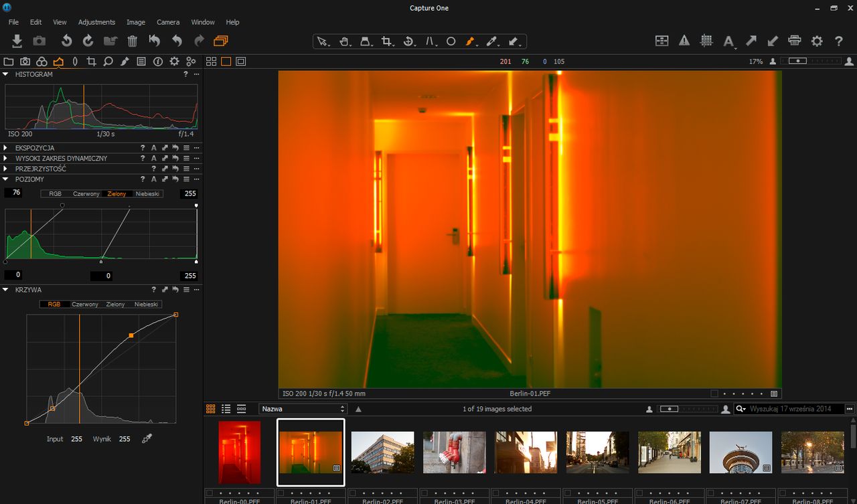Switch browser to list view
Viewport: 857px width, 504px height.
pos(226,409)
